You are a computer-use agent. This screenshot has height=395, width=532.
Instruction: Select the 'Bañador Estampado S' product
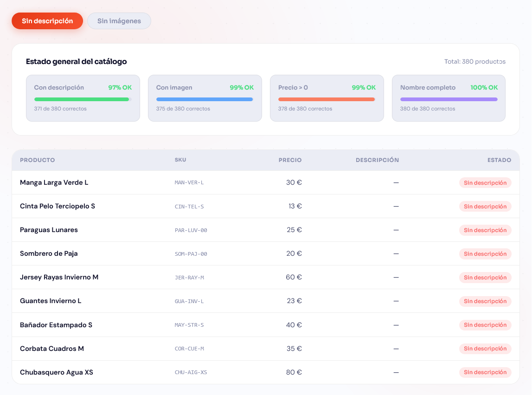tap(56, 325)
